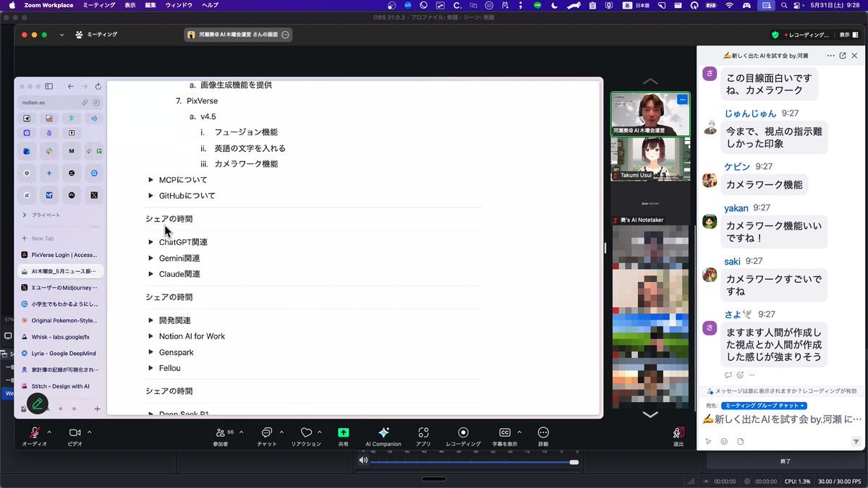Open chat panel more options ellipsis
Screen dimensions: 868x488
click(830, 56)
